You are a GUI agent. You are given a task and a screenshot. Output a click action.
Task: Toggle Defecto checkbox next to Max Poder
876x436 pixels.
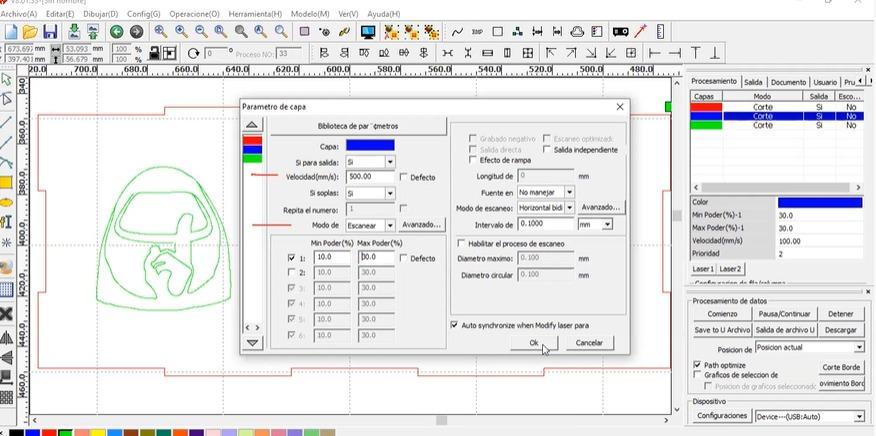pyautogui.click(x=403, y=258)
